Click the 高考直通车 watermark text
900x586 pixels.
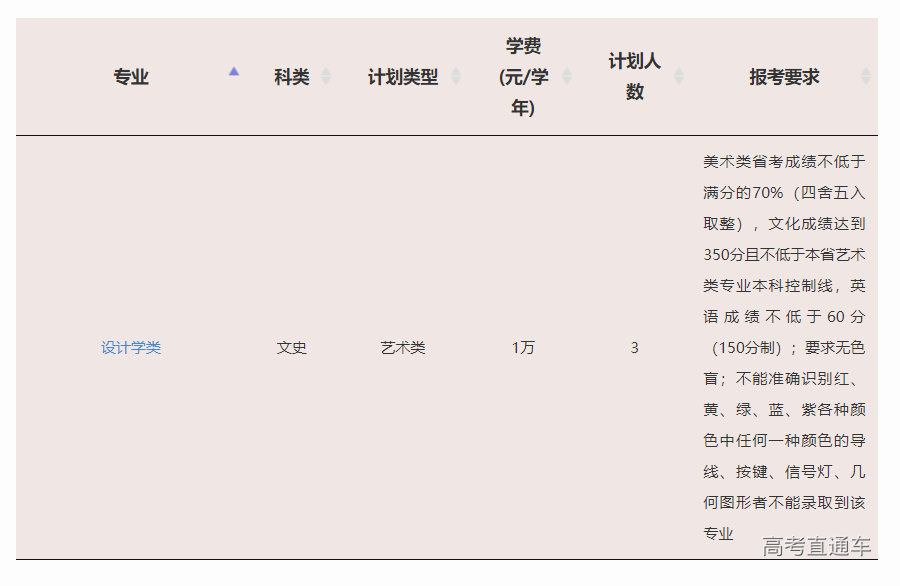(x=816, y=546)
